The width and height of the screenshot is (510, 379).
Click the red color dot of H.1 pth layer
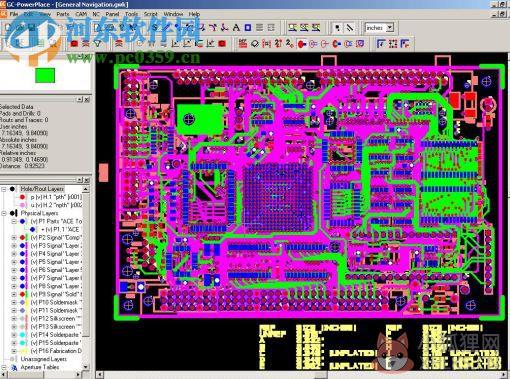pyautogui.click(x=22, y=197)
